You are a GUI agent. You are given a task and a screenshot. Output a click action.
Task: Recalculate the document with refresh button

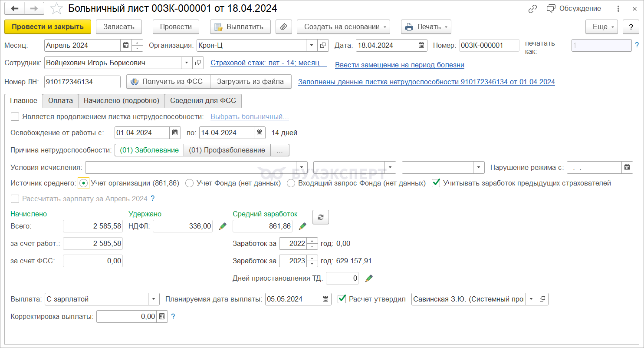[321, 217]
